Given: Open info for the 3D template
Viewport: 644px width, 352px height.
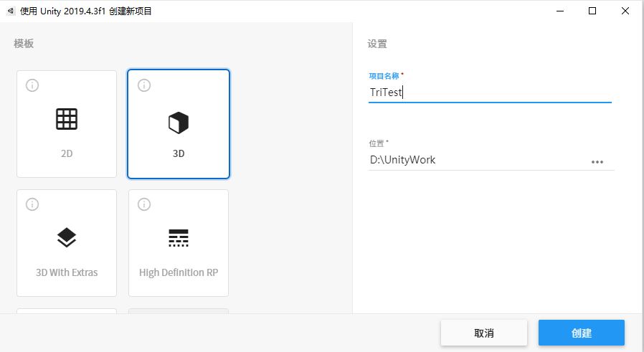Looking at the screenshot, I should click(x=144, y=85).
